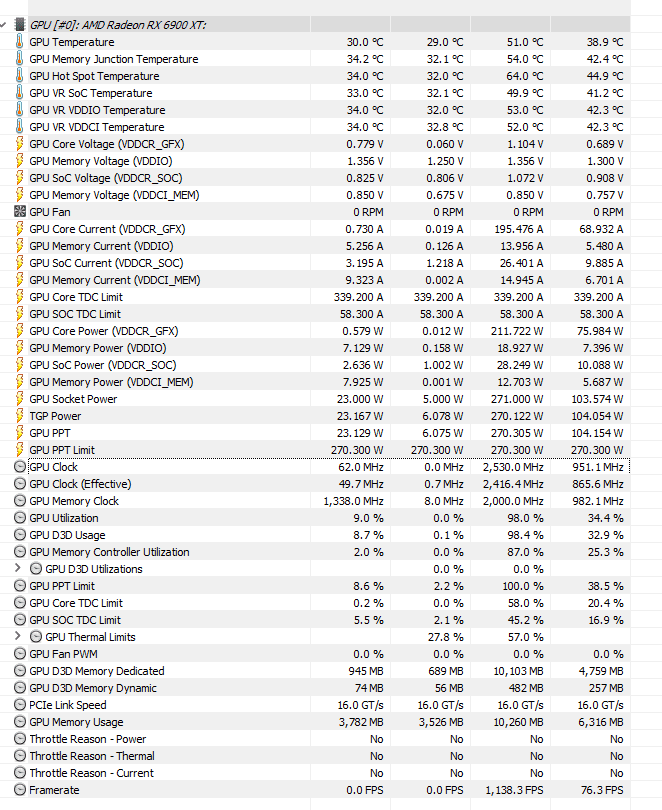The width and height of the screenshot is (662, 810).
Task: Select the GPU SOC TDC Limit amperes row
Action: (315, 314)
